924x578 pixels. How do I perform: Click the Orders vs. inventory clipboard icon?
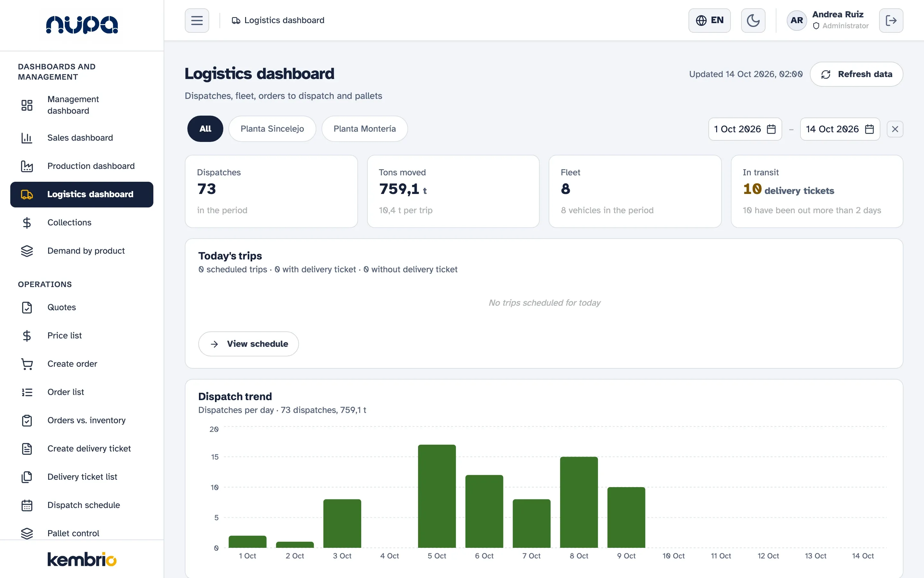click(27, 421)
